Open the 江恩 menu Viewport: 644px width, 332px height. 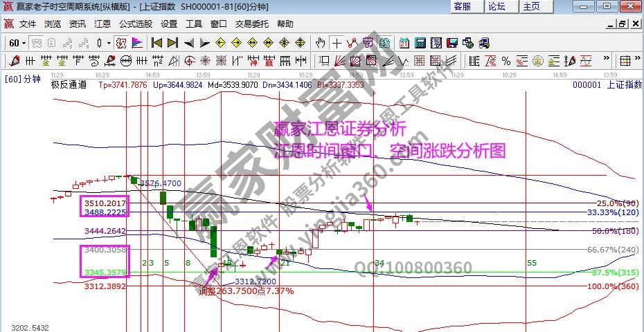[x=102, y=24]
